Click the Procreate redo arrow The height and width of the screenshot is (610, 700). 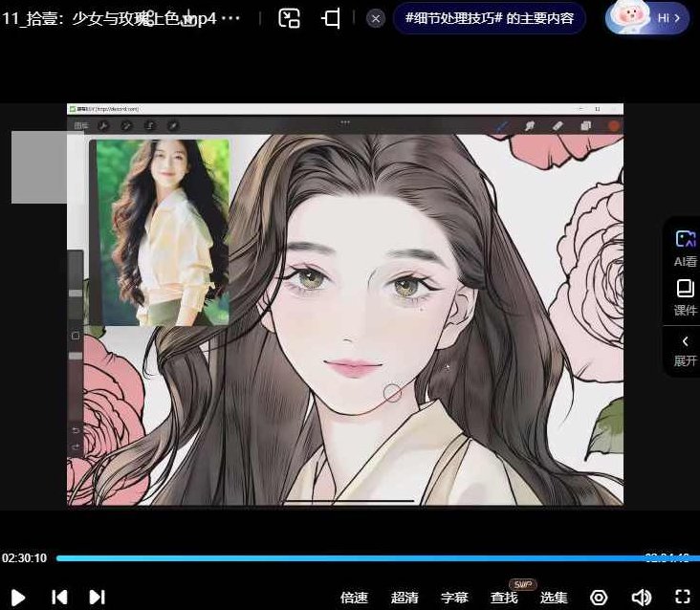(x=76, y=447)
